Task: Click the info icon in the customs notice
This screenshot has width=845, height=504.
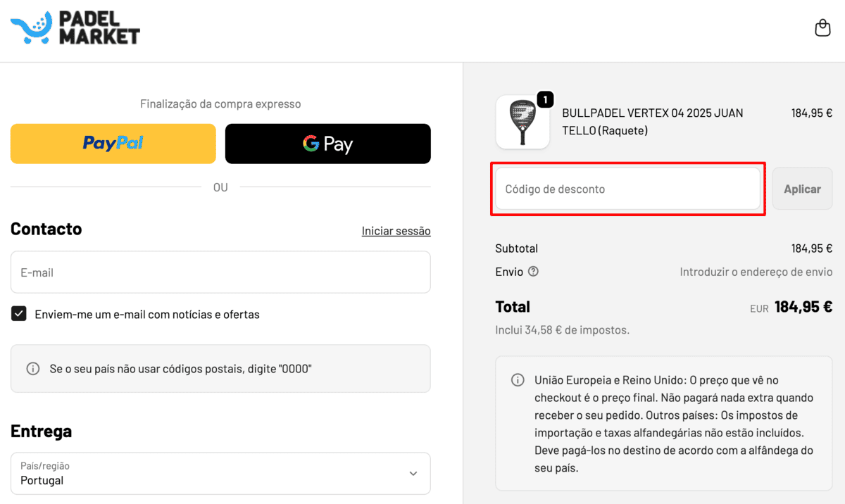Action: click(518, 380)
